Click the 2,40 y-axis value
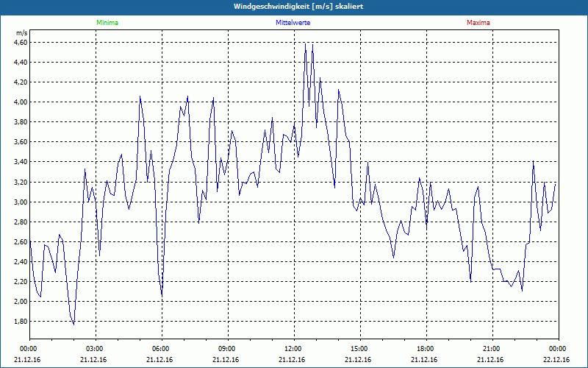This screenshot has width=588, height=368. click(21, 262)
